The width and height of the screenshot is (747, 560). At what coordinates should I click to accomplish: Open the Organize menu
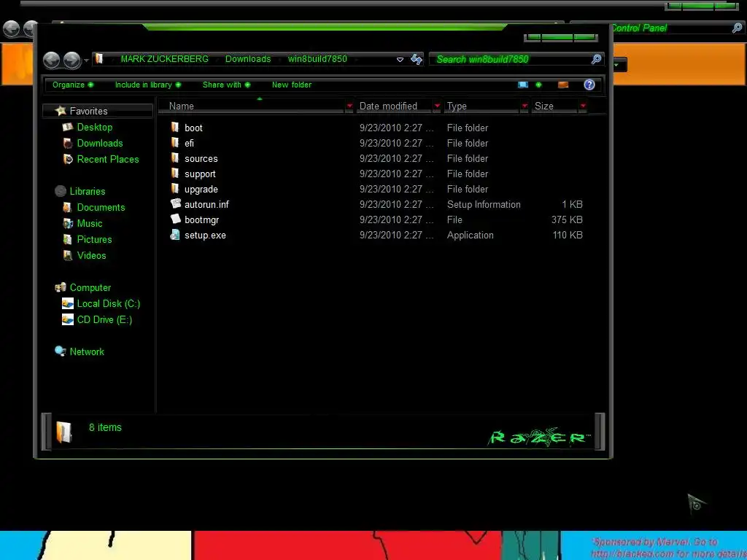(x=72, y=85)
